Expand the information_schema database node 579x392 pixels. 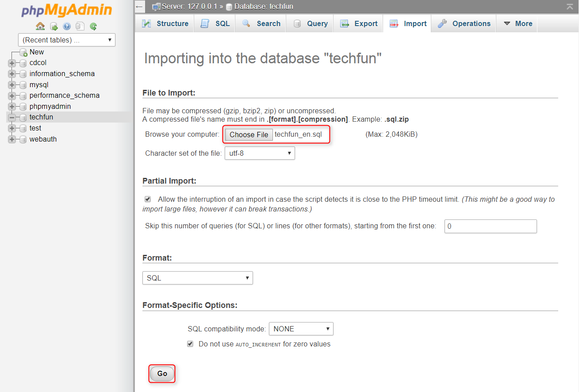pos(12,74)
